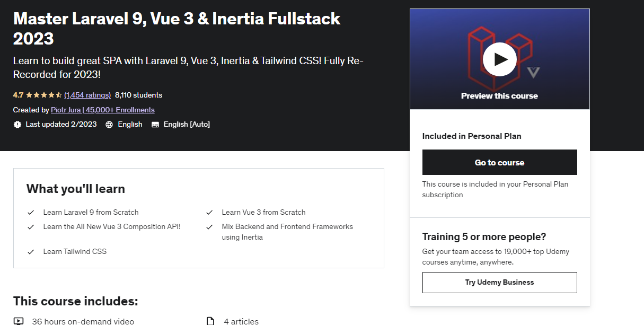Click the on-demand video icon
Screen dimensions: 644x325
click(x=19, y=321)
